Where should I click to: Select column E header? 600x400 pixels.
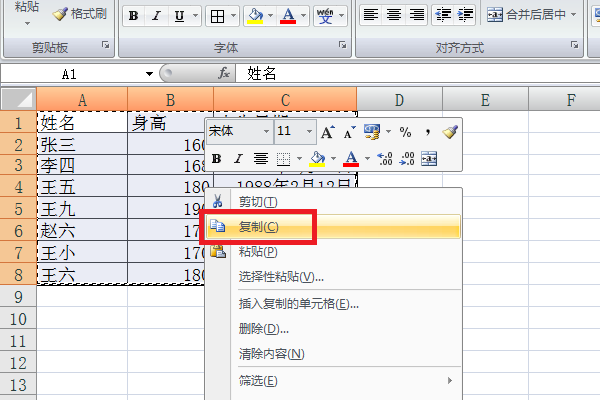click(485, 100)
